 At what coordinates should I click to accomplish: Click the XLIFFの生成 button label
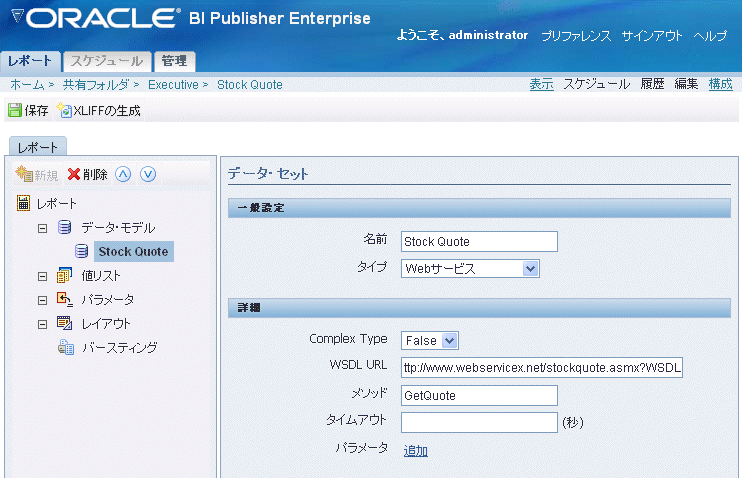click(107, 111)
